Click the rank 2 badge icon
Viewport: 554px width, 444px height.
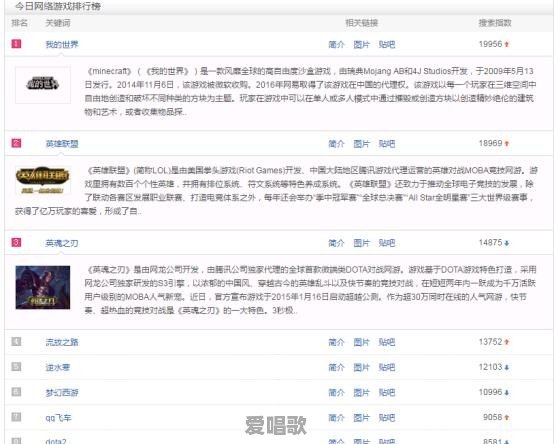coord(16,143)
